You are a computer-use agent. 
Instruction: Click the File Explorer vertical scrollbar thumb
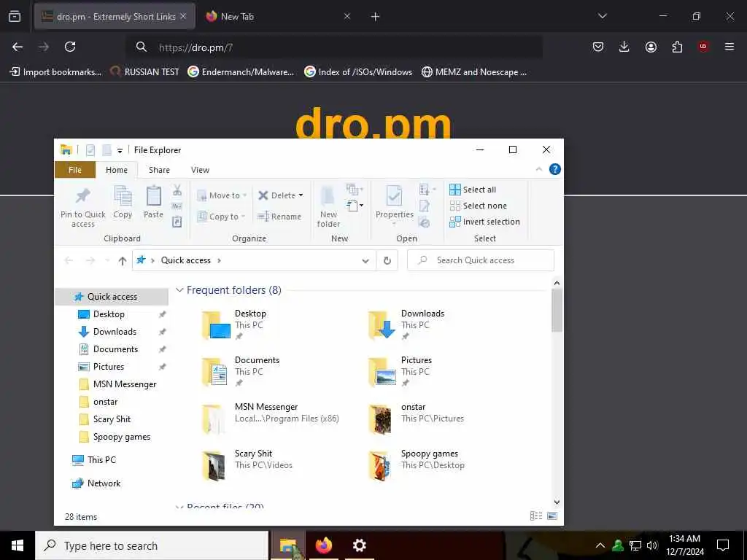[x=557, y=310]
